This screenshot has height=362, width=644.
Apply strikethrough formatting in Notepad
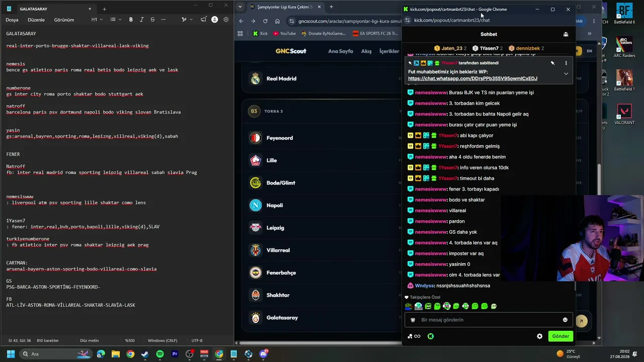[x=152, y=20]
